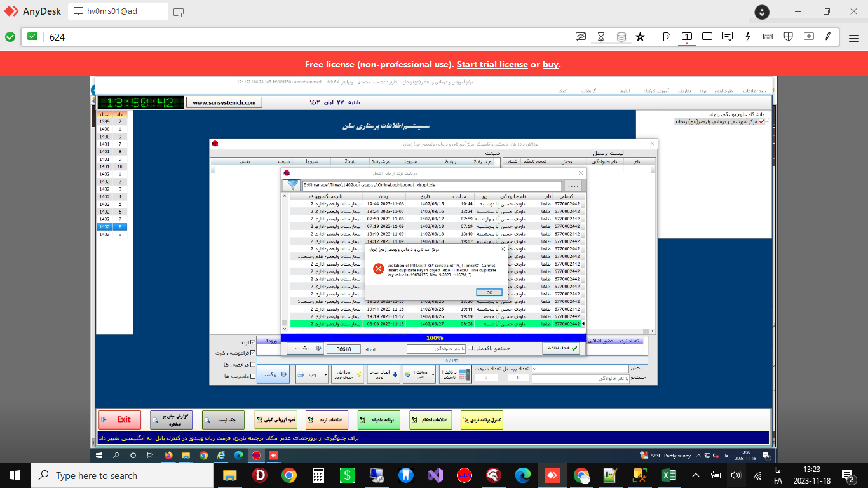Open Calculator from the taskbar
Screen dimensions: 868x488
click(x=318, y=475)
